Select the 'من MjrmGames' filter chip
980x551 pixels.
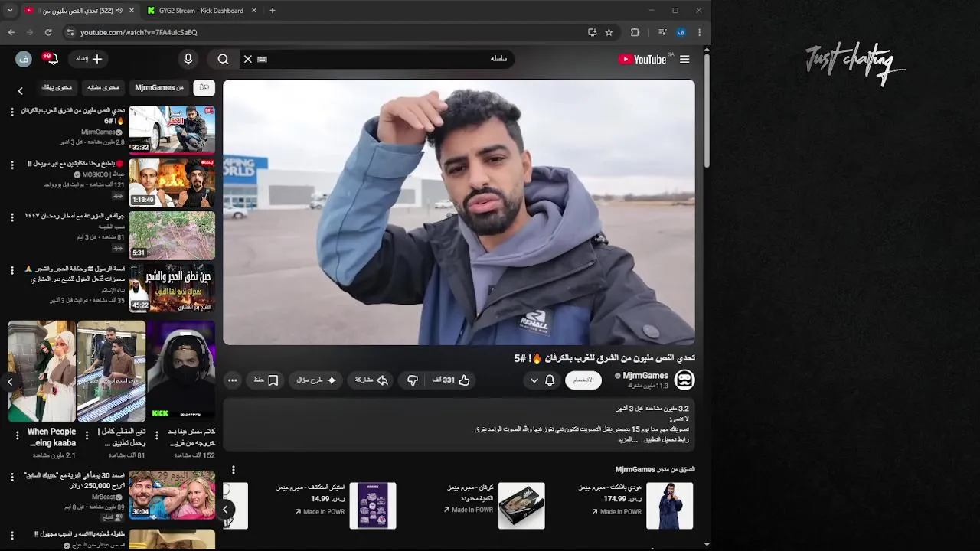[x=159, y=87]
